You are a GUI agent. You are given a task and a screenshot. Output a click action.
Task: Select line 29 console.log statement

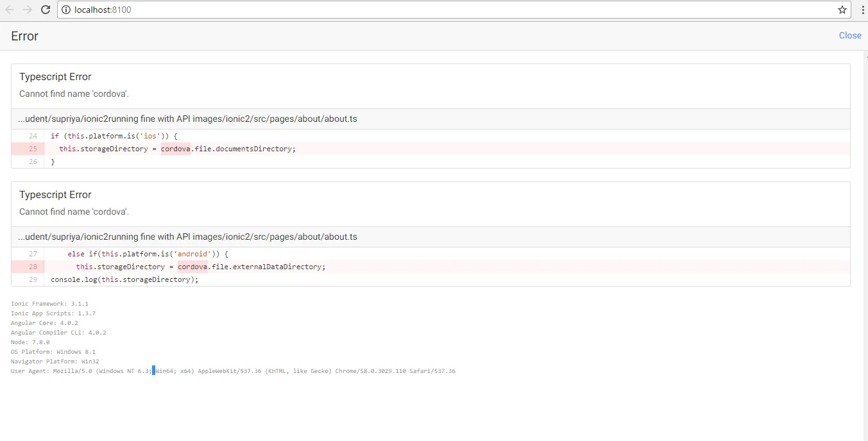pos(124,279)
